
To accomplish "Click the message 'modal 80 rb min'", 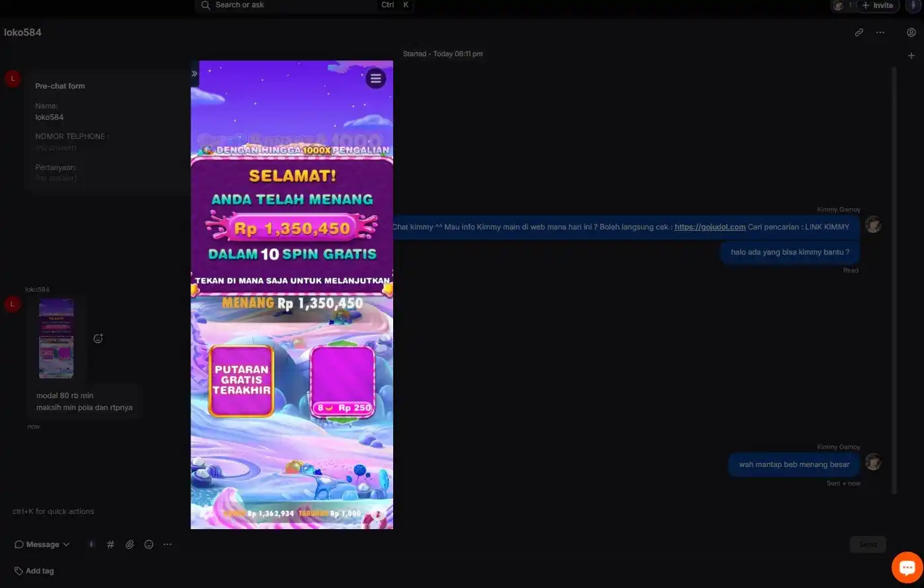I will point(65,396).
